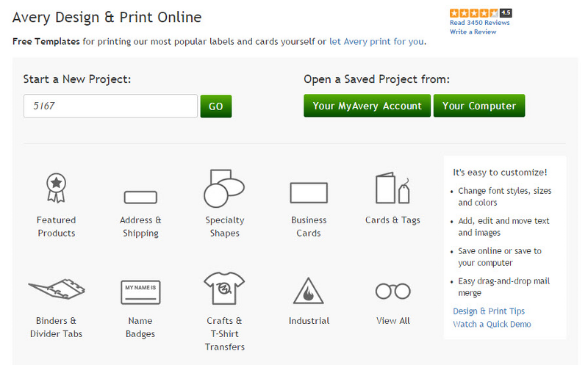The width and height of the screenshot is (588, 365).
Task: Open the Design & Print Tips link
Action: pyautogui.click(x=489, y=311)
